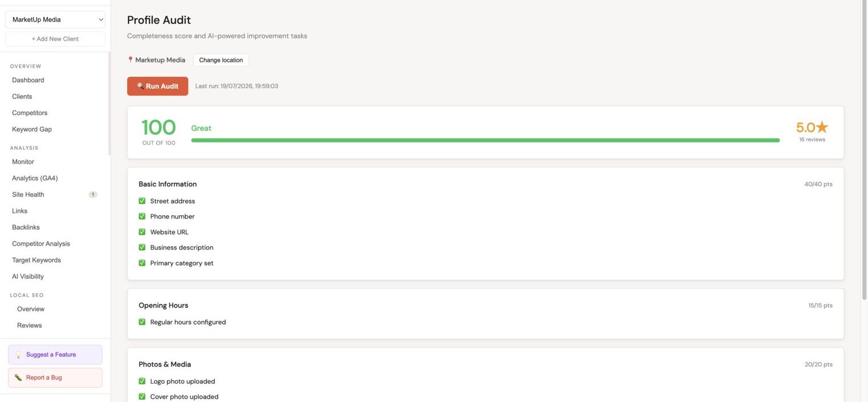Click the magnifier icon in Run Audit button

click(140, 86)
